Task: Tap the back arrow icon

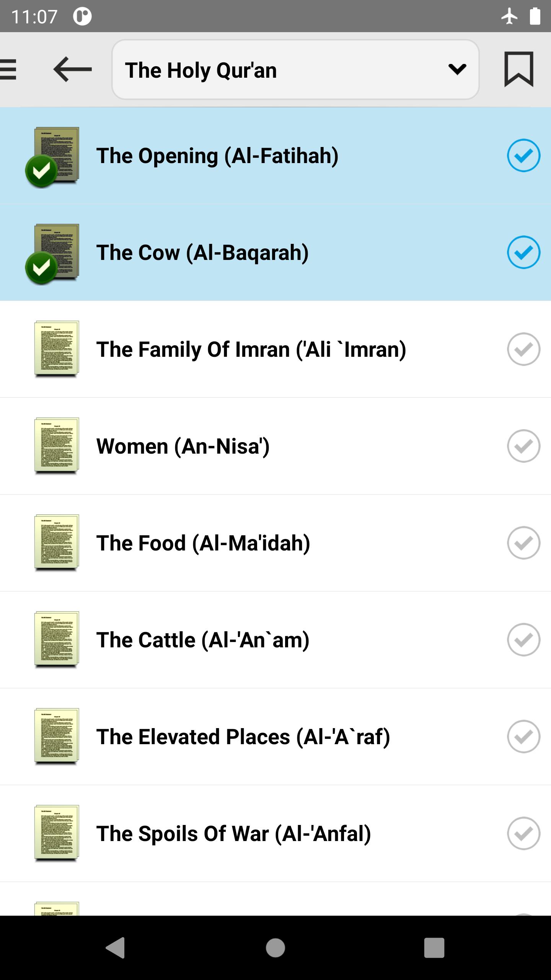Action: coord(73,69)
